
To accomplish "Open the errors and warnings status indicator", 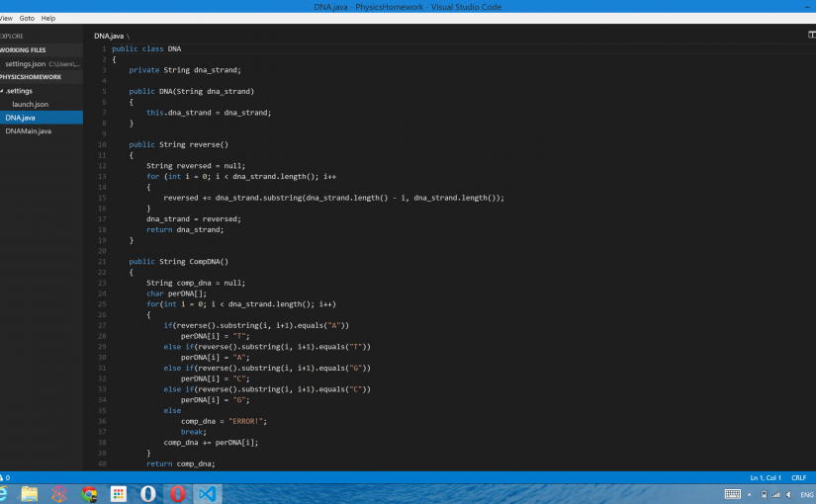I will 5,477.
